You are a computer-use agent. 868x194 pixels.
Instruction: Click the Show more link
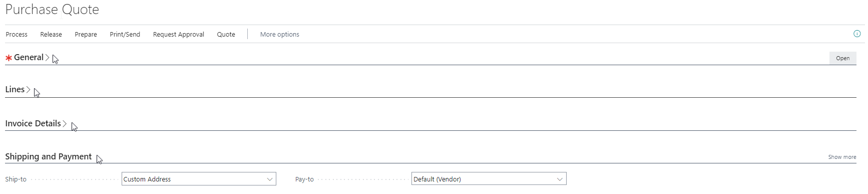click(842, 157)
